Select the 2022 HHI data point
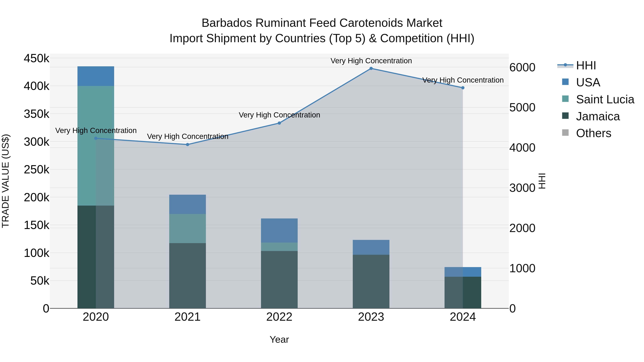 click(279, 123)
